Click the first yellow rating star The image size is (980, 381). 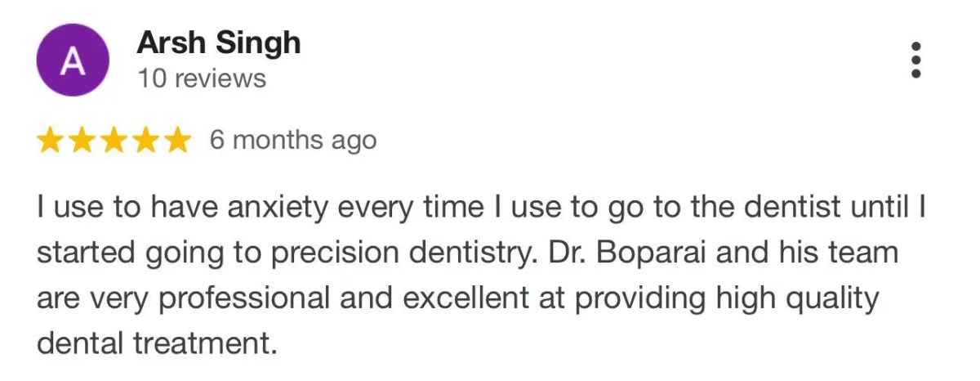point(51,141)
